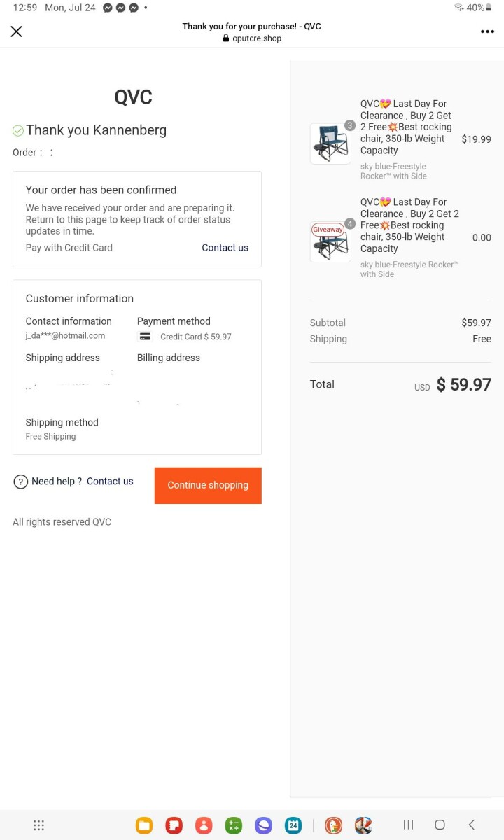Screen dimensions: 504x840
Task: Launch the DuckDuckGo browser app
Action: pos(333,825)
